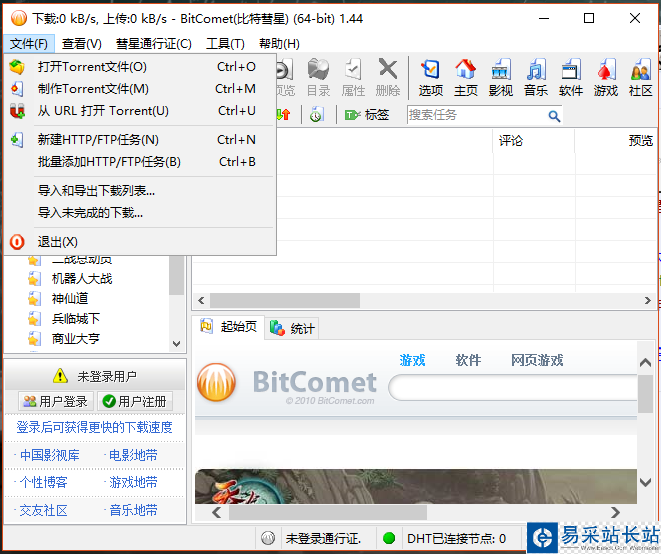The height and width of the screenshot is (554, 661).
Task: Click the start page scroll-up arrow
Action: pos(645,363)
